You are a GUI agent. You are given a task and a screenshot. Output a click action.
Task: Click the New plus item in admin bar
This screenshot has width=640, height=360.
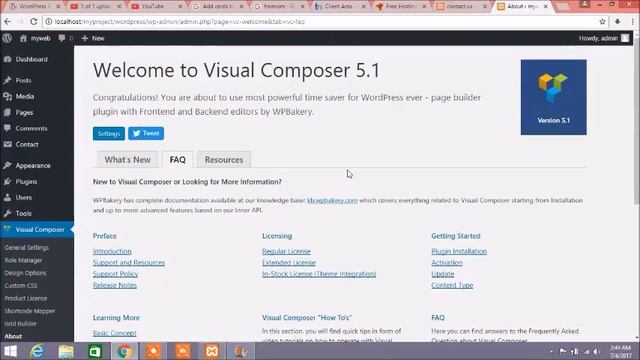coord(93,38)
